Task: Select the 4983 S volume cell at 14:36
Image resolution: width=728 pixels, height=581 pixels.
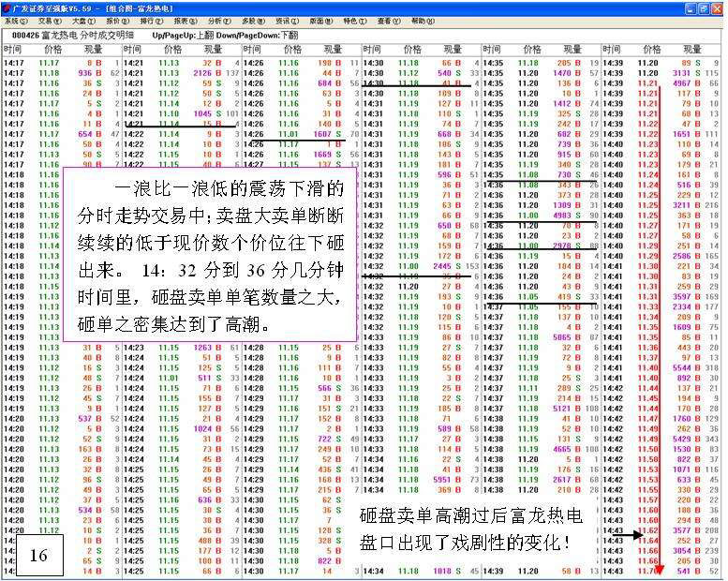Action: pos(568,215)
